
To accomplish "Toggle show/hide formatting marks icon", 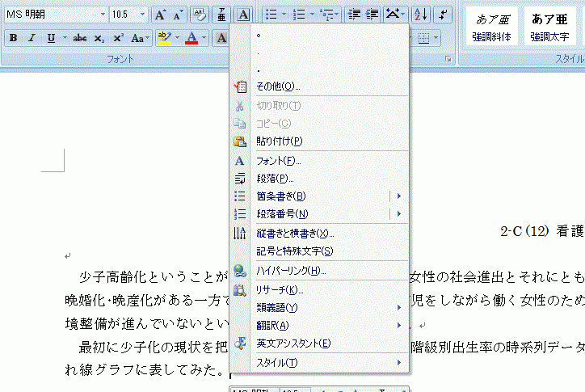I will point(443,15).
